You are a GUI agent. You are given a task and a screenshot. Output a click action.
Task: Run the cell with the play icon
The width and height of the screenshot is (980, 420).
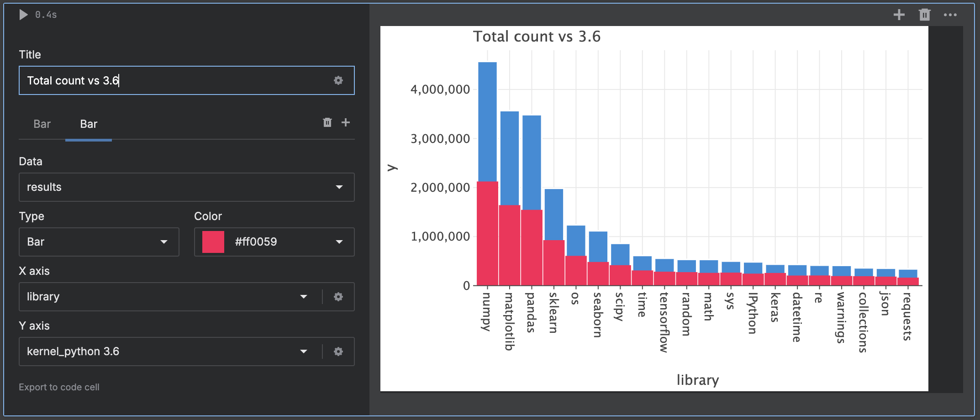pyautogui.click(x=22, y=14)
